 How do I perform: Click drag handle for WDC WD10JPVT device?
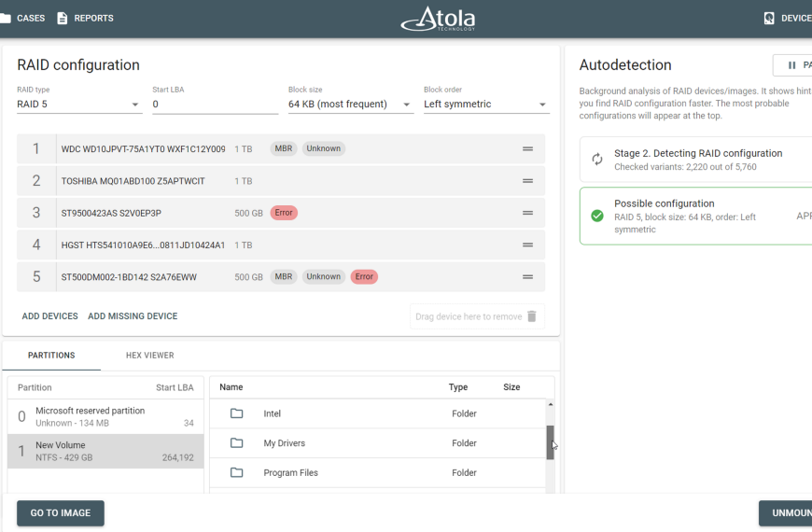527,148
